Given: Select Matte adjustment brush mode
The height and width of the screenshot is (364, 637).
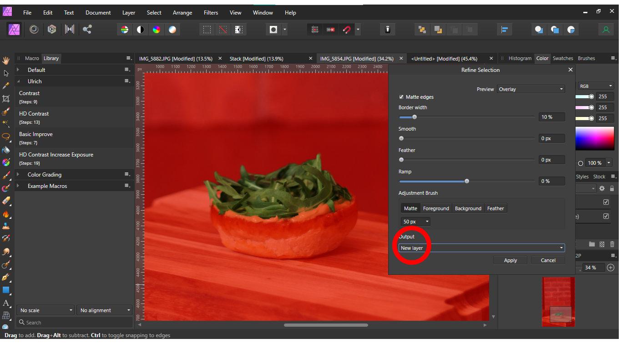Looking at the screenshot, I should point(410,208).
